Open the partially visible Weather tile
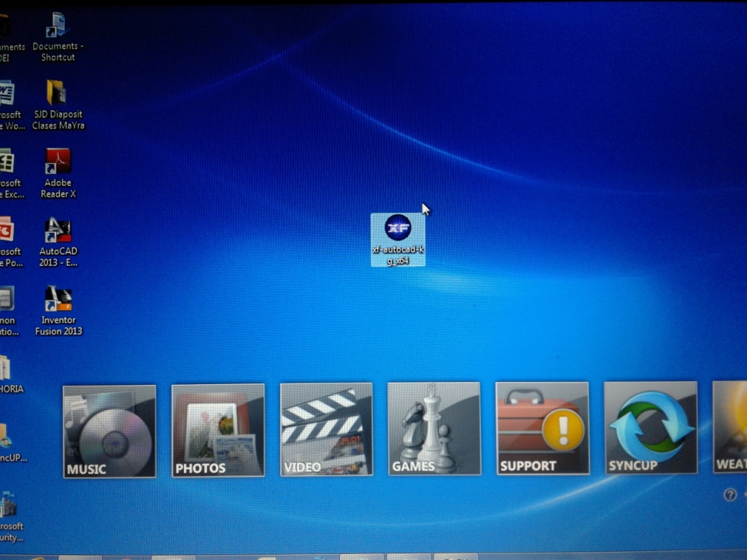Screen dimensions: 747x560 tap(730, 427)
